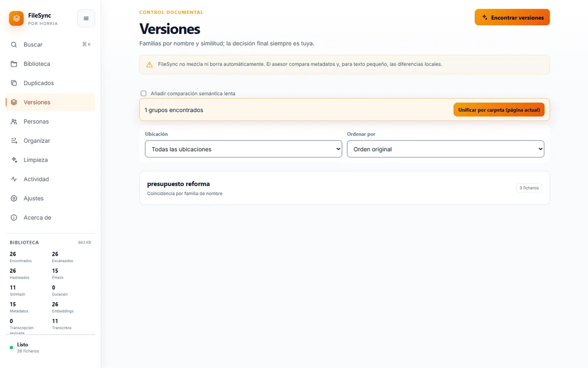Screen dimensions: 588x368
Task: Click the Escaneados stat label
Action: (63, 261)
